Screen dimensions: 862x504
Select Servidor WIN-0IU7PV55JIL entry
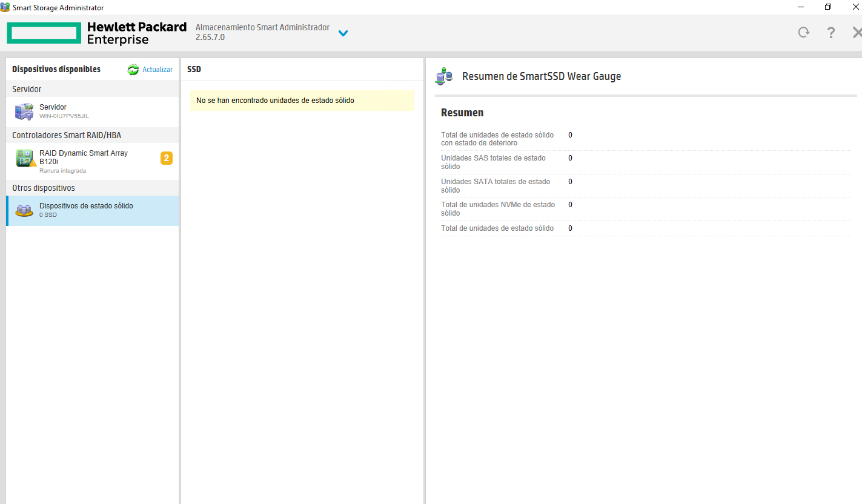tap(92, 111)
